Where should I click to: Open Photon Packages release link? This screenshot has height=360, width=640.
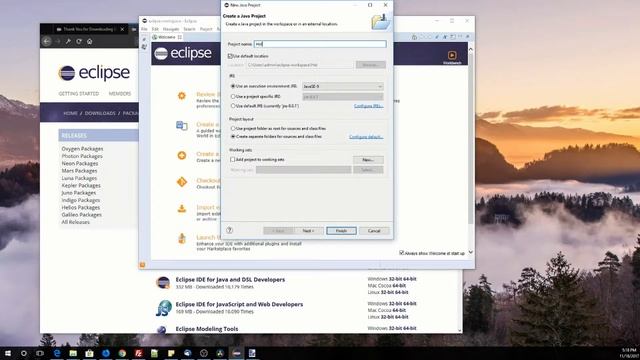click(x=82, y=156)
